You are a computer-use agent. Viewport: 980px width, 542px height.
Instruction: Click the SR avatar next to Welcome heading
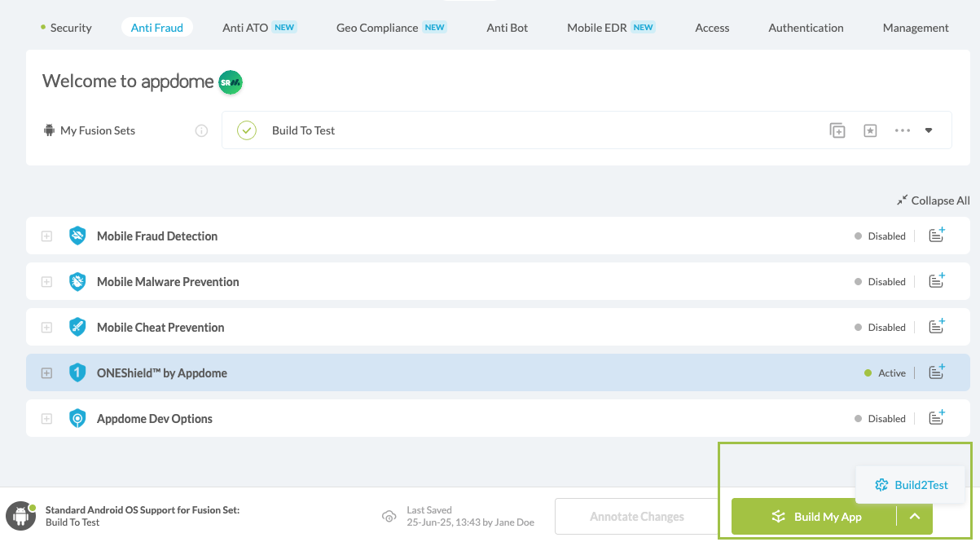tap(230, 82)
